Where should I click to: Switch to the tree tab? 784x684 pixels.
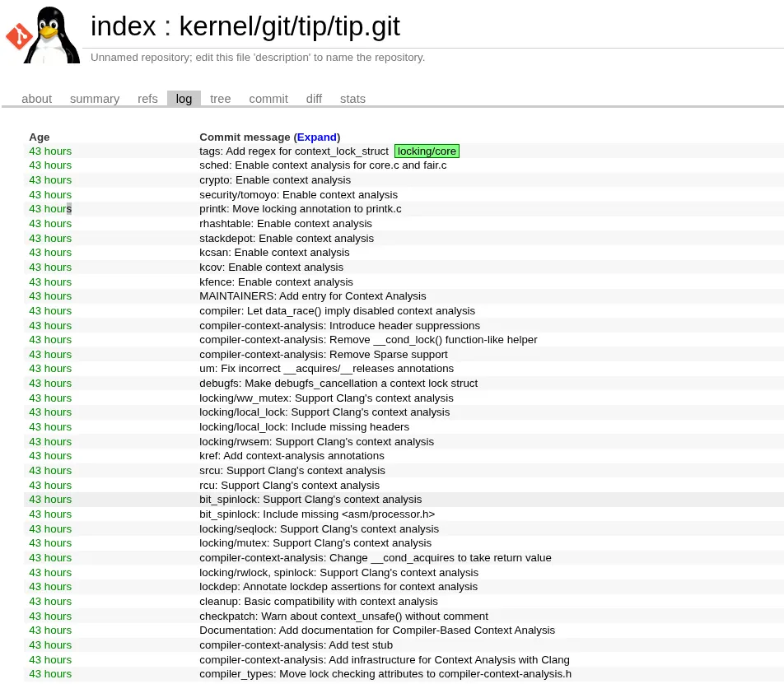click(x=220, y=98)
